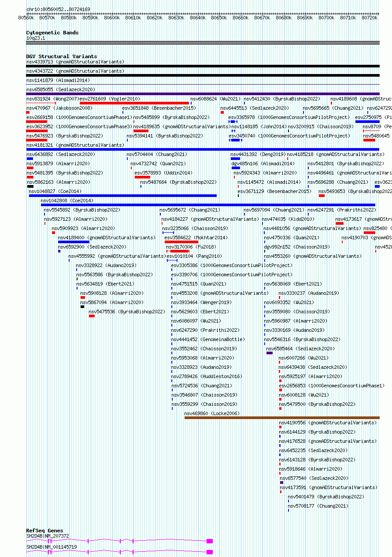
Task: Click nsv6585055 (Sedlazeck2020) purple variant label
Action: [61, 89]
